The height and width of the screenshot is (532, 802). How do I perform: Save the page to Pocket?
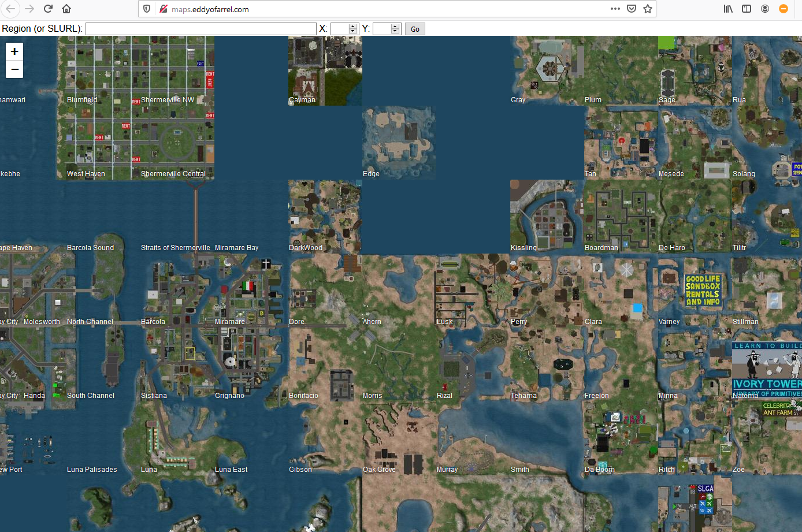tap(632, 9)
